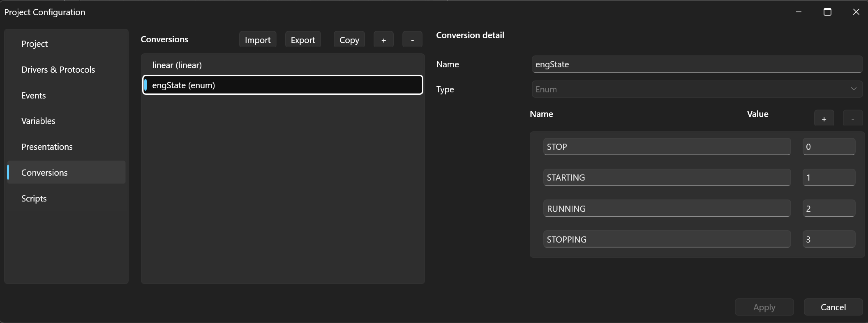The image size is (868, 323).
Task: Switch to the Variables section
Action: (66, 121)
